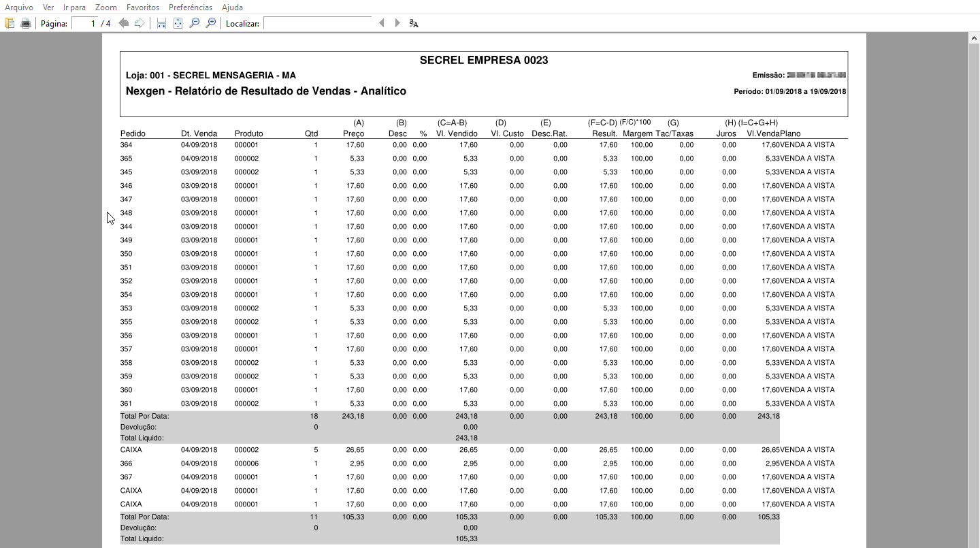Image resolution: width=980 pixels, height=548 pixels.
Task: Click the fit whole page icon
Action: [x=178, y=23]
